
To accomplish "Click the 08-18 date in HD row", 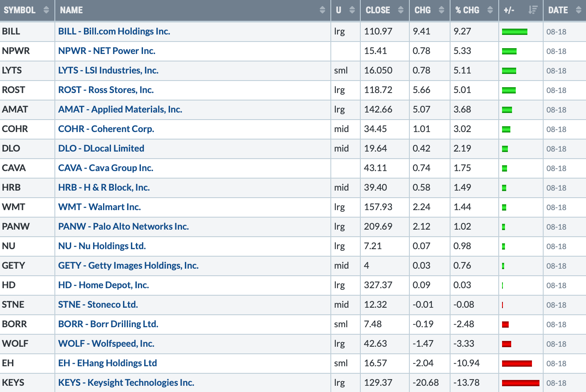I will pos(556,285).
